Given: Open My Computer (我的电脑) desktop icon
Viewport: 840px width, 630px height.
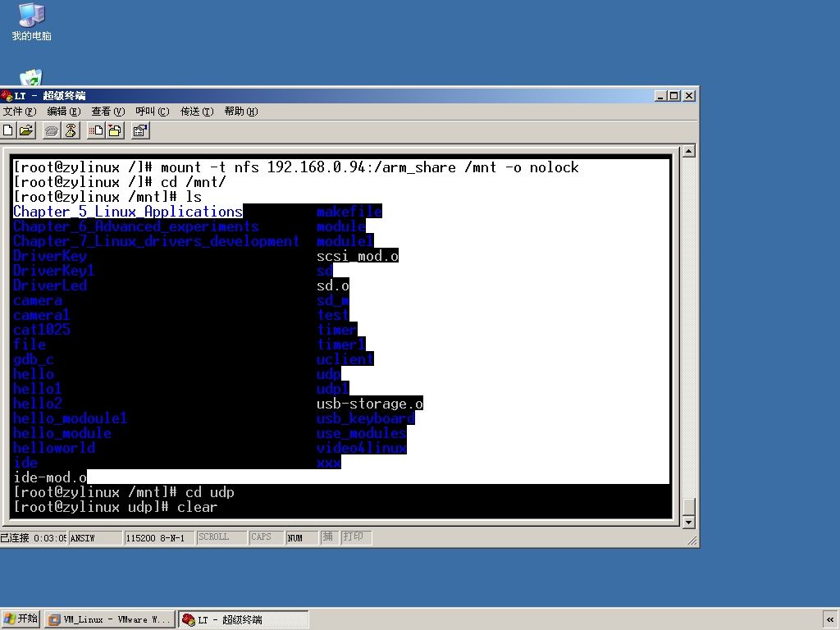Looking at the screenshot, I should click(32, 22).
